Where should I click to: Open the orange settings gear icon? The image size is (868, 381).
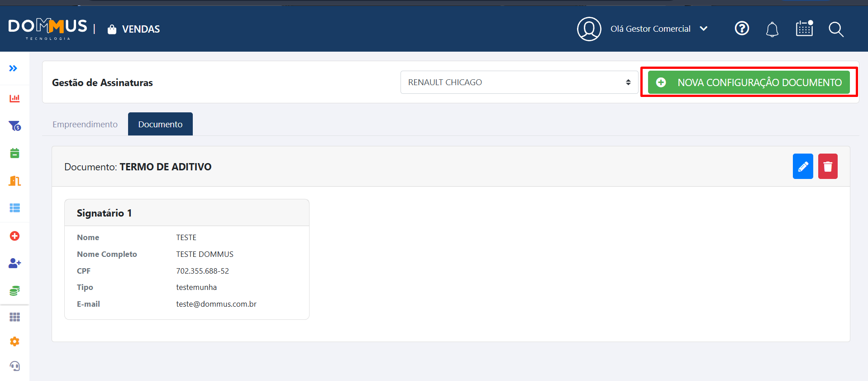14,342
